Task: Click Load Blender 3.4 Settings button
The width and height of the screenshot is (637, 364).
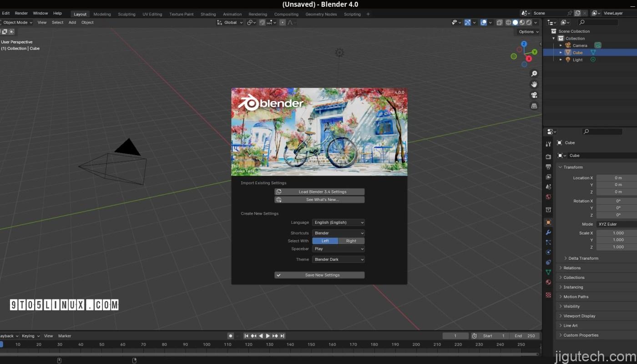Action: pos(319,192)
